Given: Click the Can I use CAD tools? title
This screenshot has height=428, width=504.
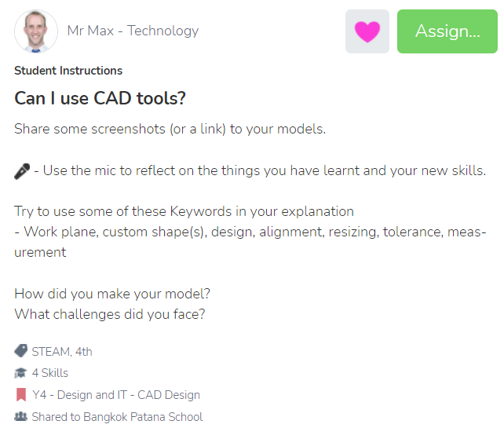Looking at the screenshot, I should point(100,98).
